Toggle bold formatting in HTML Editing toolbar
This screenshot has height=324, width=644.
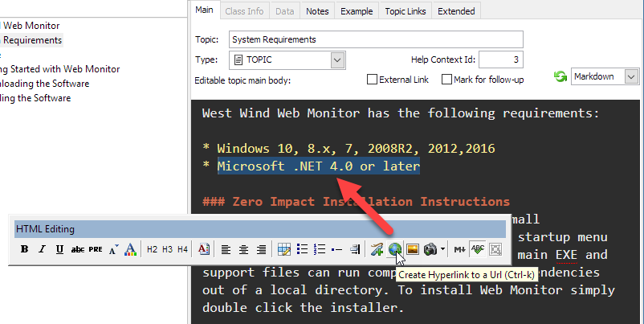(x=25, y=249)
